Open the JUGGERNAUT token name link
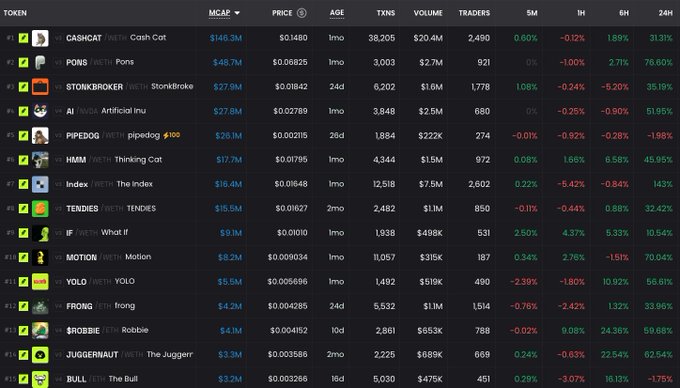This screenshot has height=388, width=680. click(92, 355)
